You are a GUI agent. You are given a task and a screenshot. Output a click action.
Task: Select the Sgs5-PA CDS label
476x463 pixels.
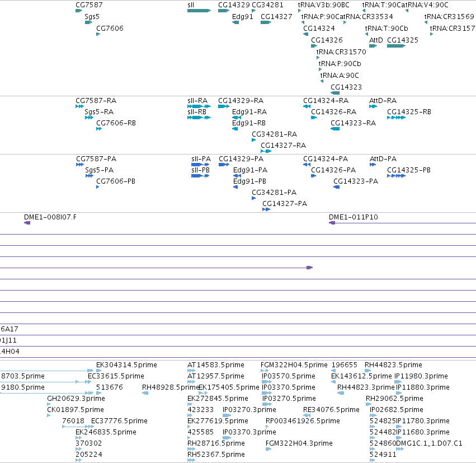[x=99, y=170]
